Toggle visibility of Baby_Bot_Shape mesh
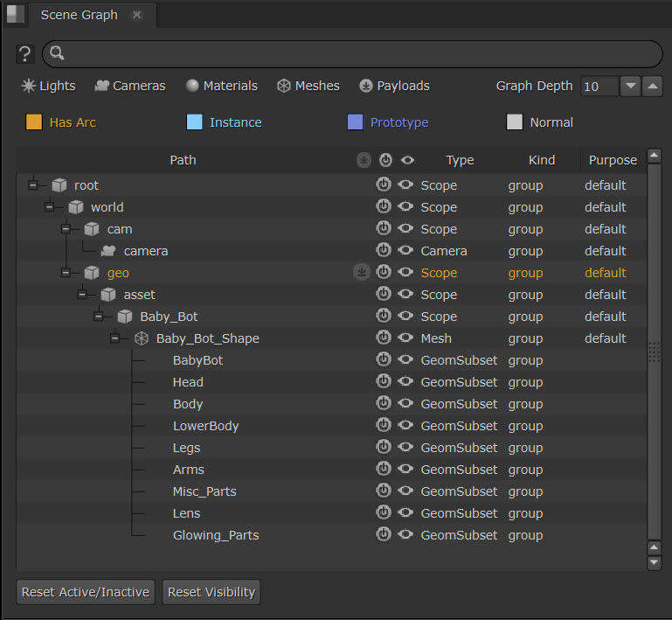 405,338
